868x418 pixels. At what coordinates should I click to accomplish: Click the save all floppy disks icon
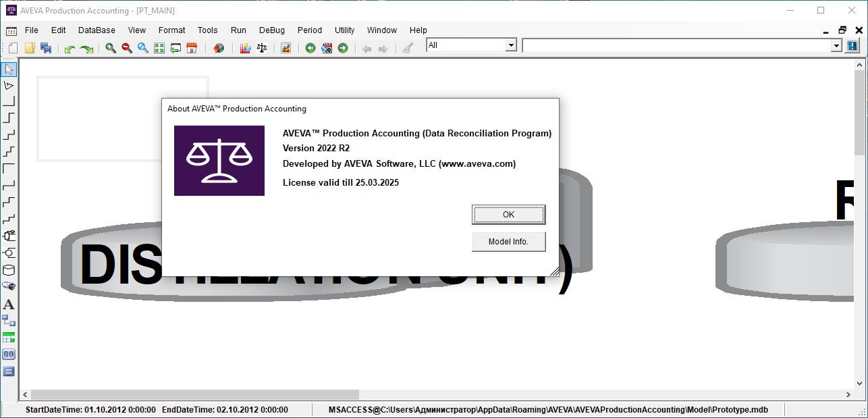click(x=47, y=48)
